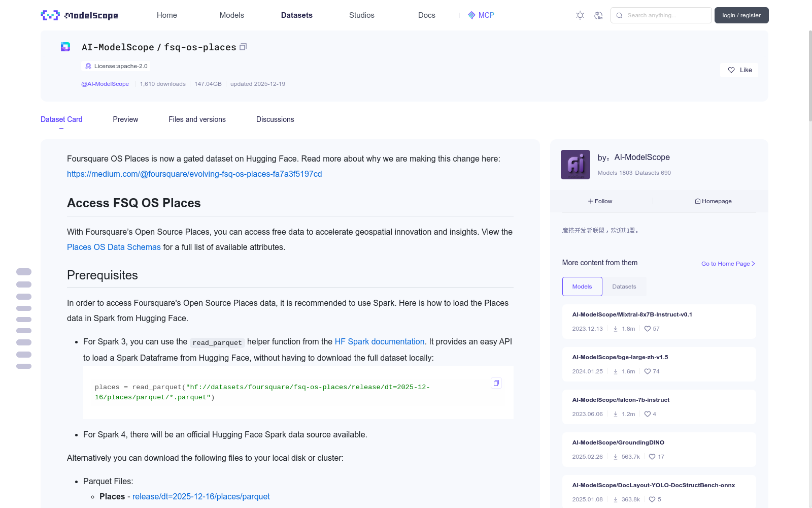This screenshot has width=812, height=508.
Task: Click the download icon on Mixtral-8x7B card
Action: click(616, 329)
